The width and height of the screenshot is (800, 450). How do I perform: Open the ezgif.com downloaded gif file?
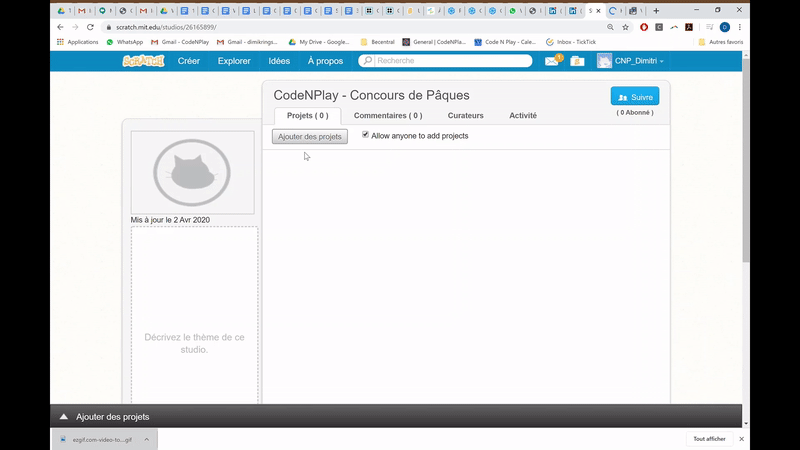(x=97, y=439)
